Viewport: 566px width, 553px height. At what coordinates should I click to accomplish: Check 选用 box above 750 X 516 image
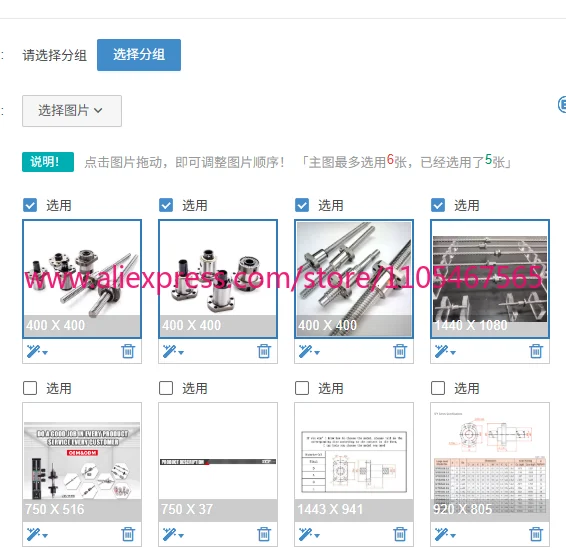30,388
